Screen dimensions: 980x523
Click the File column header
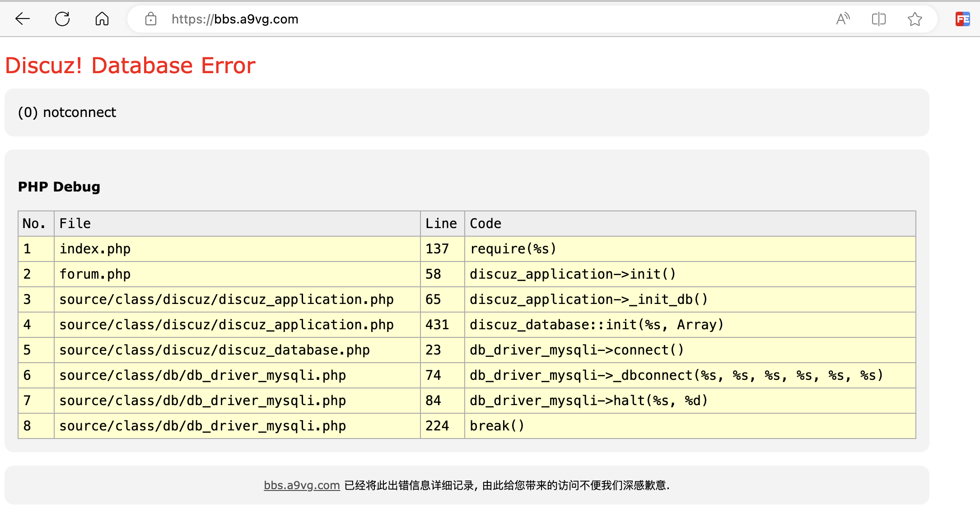(237, 224)
